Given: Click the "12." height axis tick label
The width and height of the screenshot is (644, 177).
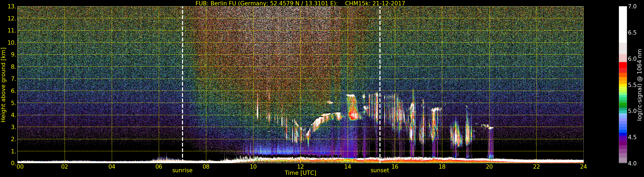Looking at the screenshot, I should pyautogui.click(x=12, y=18).
